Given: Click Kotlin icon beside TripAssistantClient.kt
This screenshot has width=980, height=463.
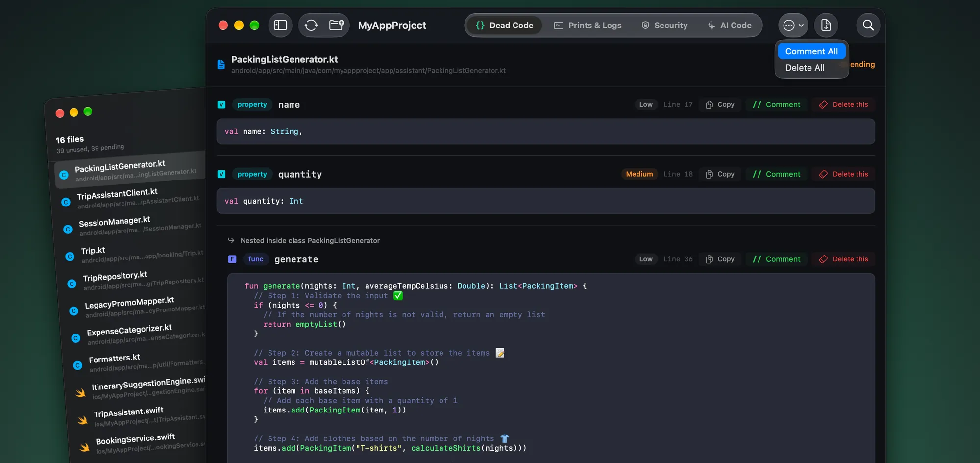Looking at the screenshot, I should point(66,202).
